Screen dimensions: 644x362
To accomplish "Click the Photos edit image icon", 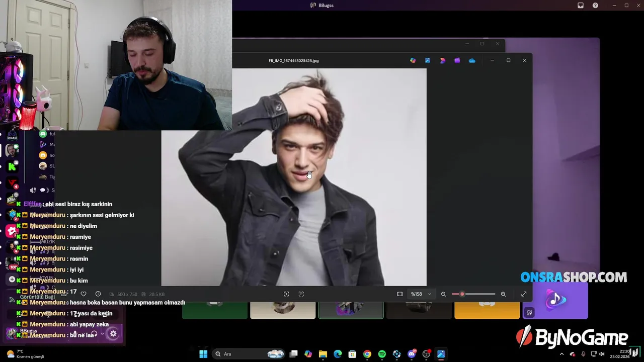I will coord(427,60).
